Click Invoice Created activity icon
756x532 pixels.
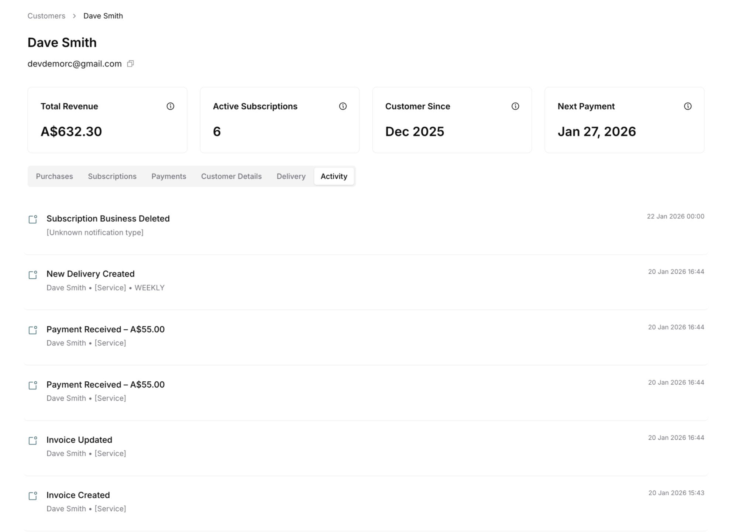click(x=33, y=496)
